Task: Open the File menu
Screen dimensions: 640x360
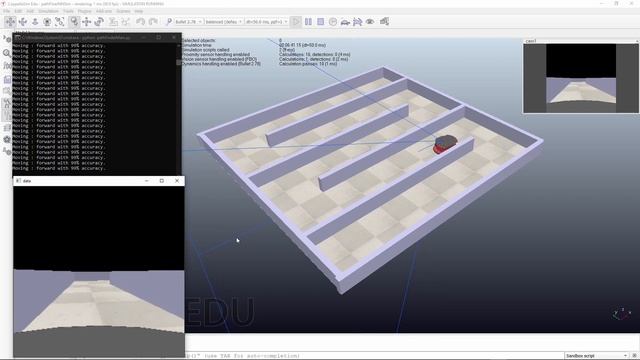Action: pyautogui.click(x=7, y=11)
